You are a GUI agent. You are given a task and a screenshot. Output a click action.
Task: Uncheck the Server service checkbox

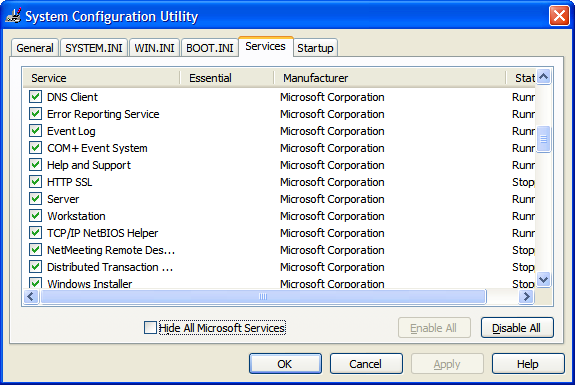coord(35,199)
